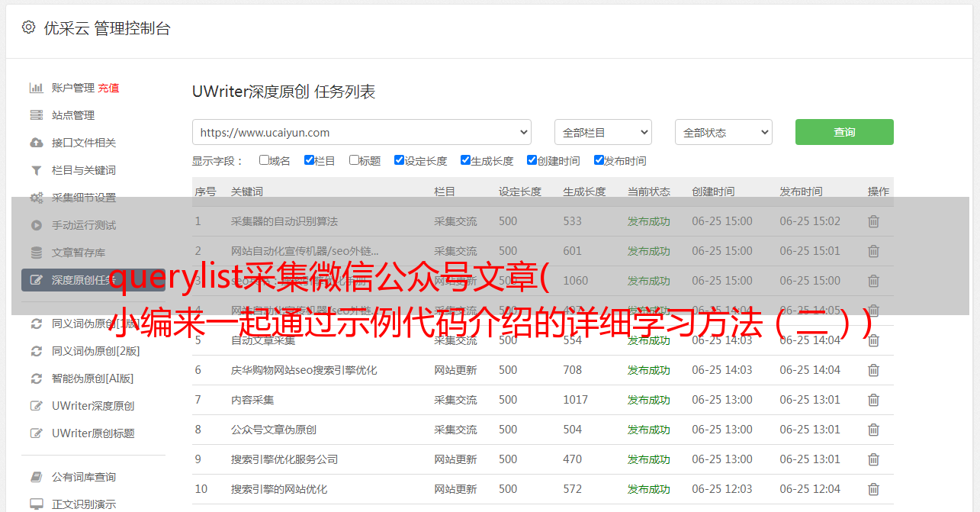Open the site URL dropdown
980x512 pixels.
click(x=361, y=132)
